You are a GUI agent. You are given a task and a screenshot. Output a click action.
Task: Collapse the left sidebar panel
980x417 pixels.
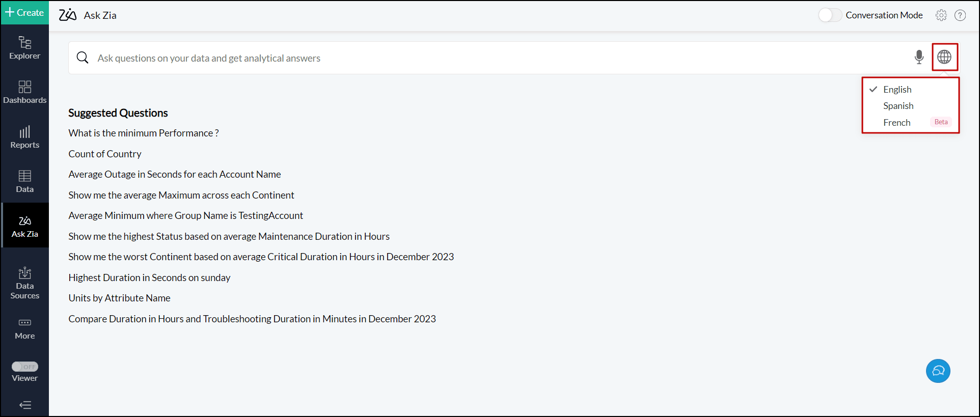pyautogui.click(x=24, y=405)
